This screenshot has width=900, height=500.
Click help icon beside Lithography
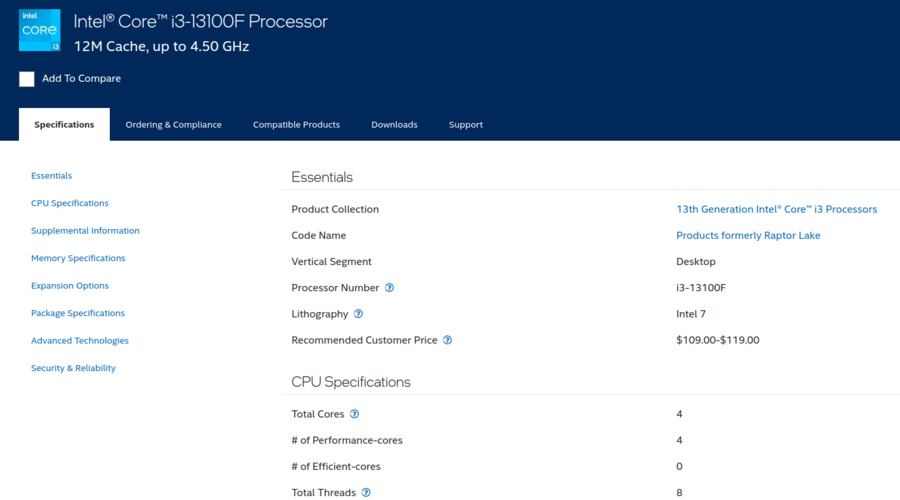click(x=359, y=314)
